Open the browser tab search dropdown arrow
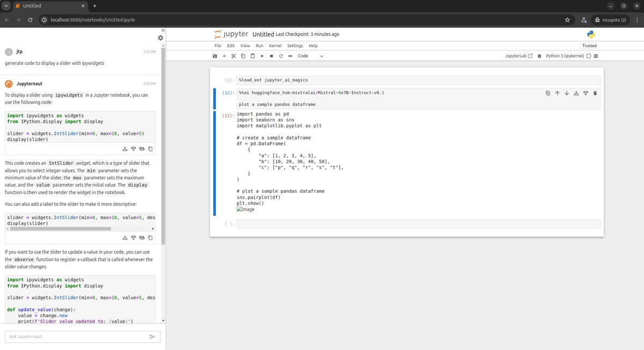The height and width of the screenshot is (350, 644). pos(5,6)
